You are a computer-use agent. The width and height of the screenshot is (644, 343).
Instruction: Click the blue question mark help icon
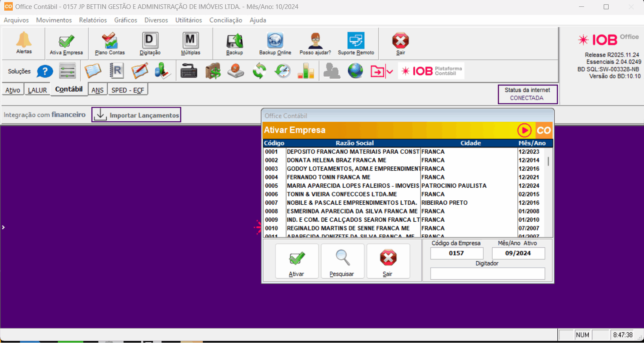pyautogui.click(x=45, y=71)
